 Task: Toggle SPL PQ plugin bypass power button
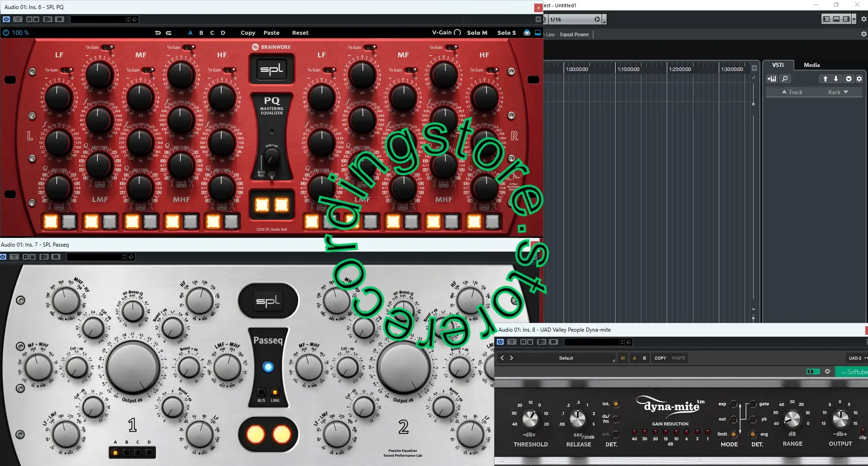click(x=6, y=19)
